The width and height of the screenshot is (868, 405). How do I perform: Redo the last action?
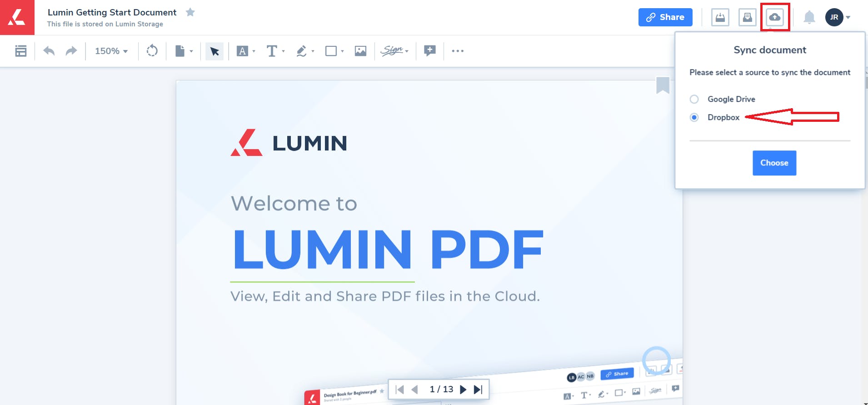point(71,51)
